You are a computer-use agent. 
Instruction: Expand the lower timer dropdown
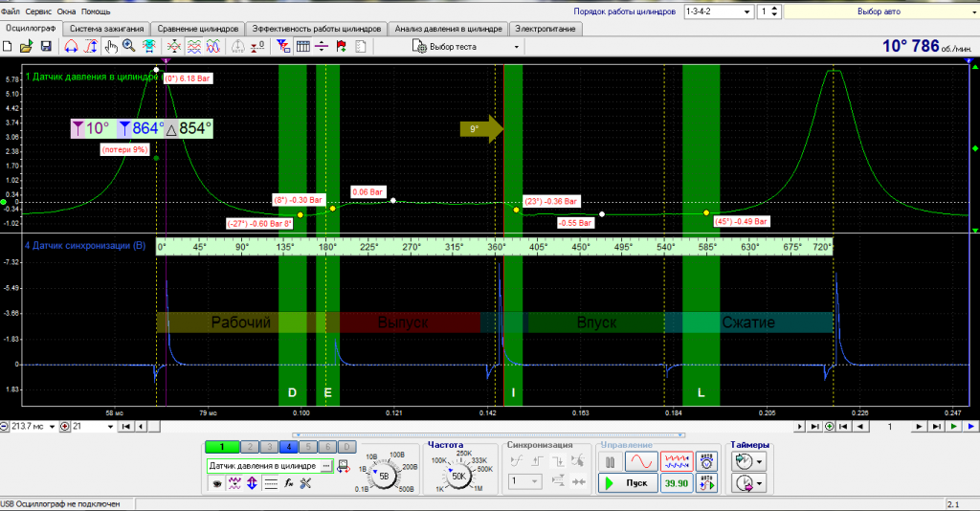(759, 483)
